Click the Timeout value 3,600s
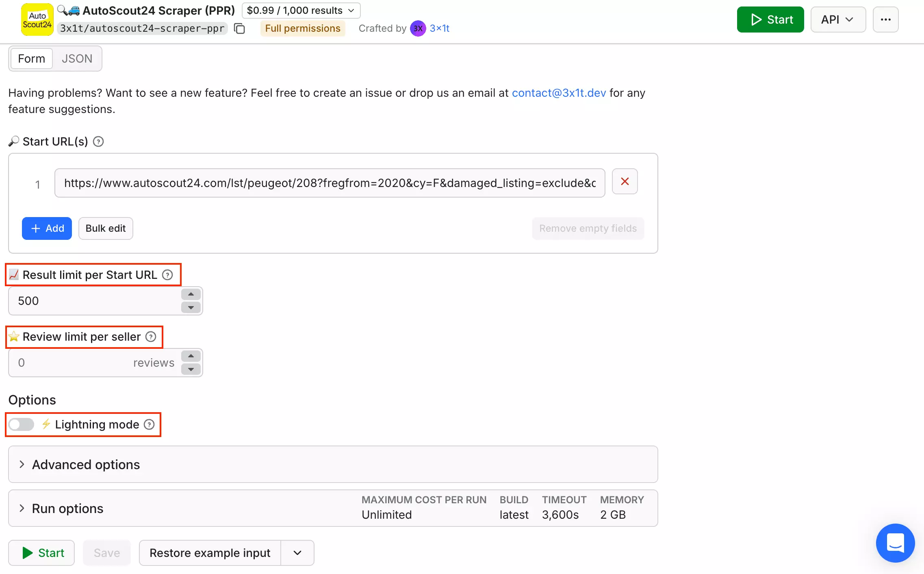This screenshot has height=574, width=924. pos(560,515)
